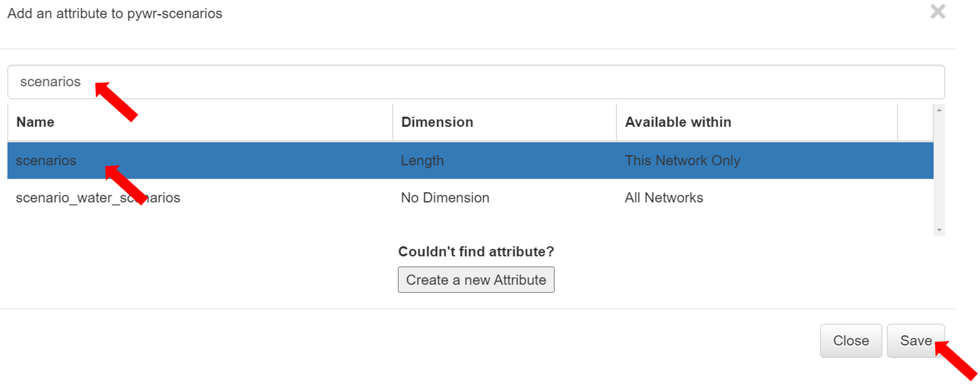Screen dimensions: 980x384
Task: Click the attribute search field containing "scenarios"
Action: 473,82
